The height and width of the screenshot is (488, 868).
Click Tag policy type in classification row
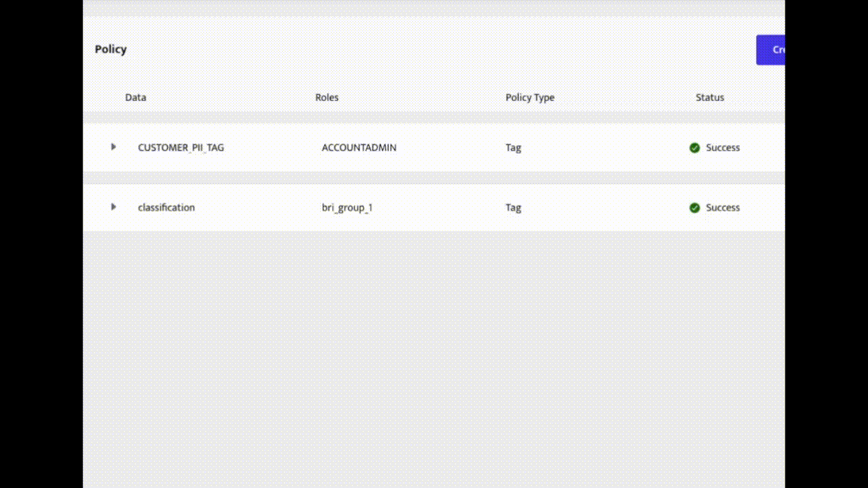(513, 208)
